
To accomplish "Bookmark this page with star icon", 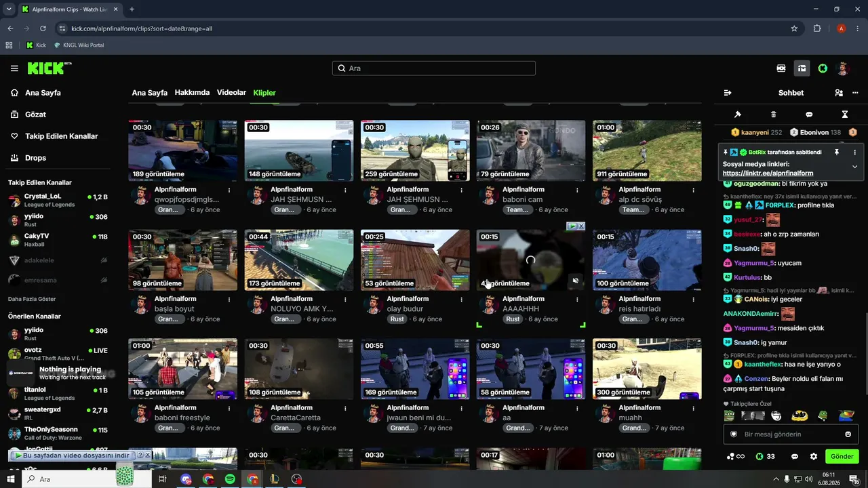I will tap(794, 28).
